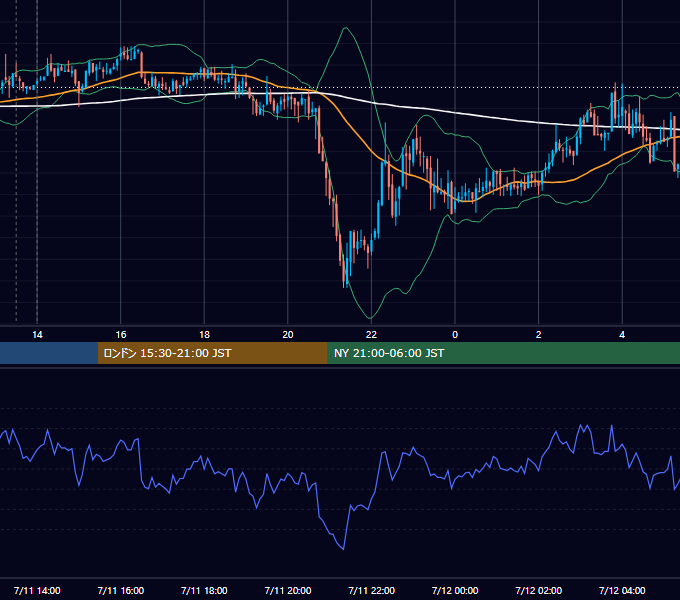Click the 7/11 18:00 date label
This screenshot has height=600, width=680.
(x=204, y=590)
